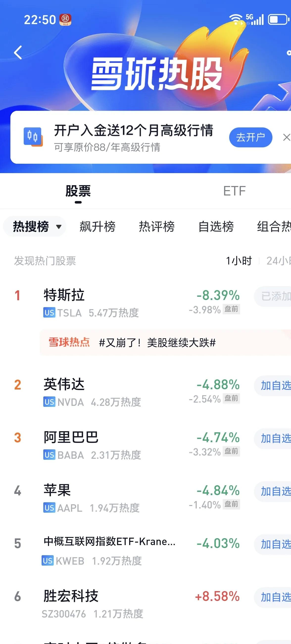
Task: Select the 1小时 time range
Action: tap(239, 261)
